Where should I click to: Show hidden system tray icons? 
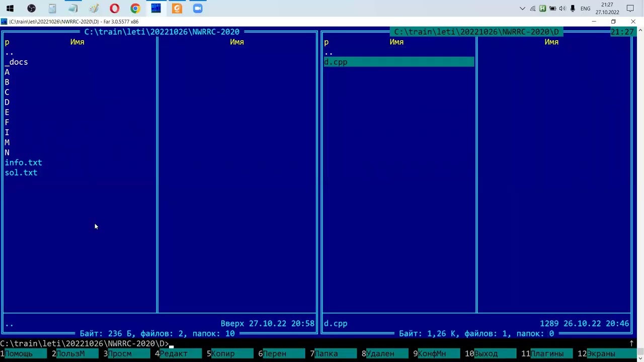[x=522, y=9]
